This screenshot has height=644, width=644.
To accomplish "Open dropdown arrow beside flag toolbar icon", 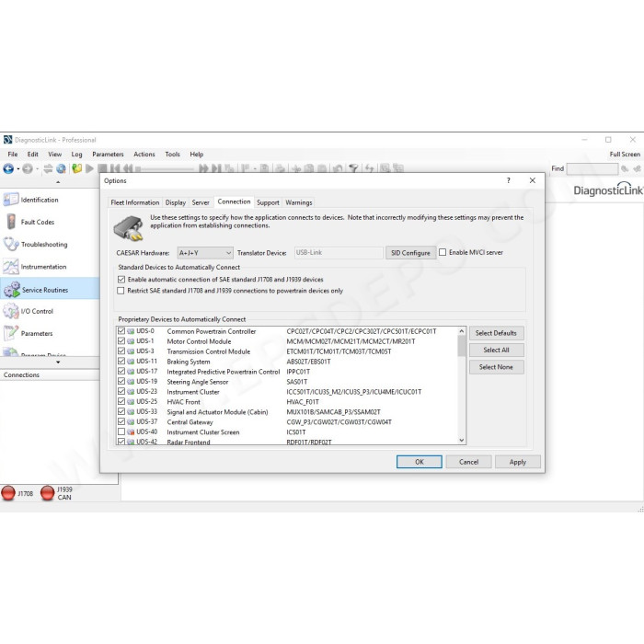I will click(x=255, y=168).
